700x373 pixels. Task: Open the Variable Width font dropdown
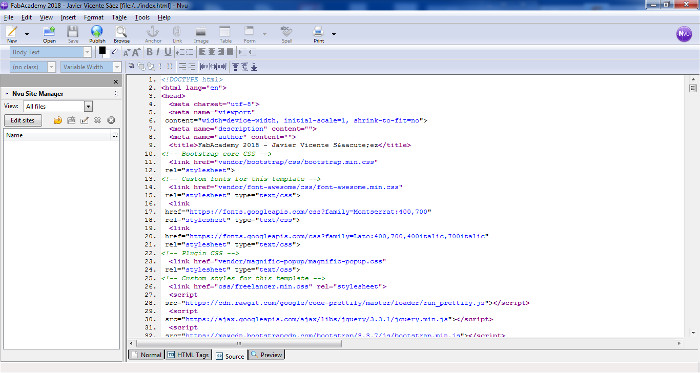91,67
